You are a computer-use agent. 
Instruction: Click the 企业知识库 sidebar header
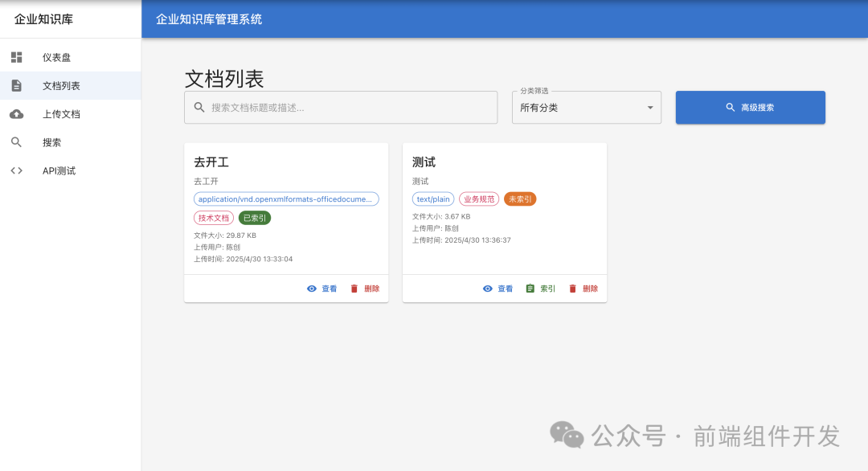[x=43, y=19]
